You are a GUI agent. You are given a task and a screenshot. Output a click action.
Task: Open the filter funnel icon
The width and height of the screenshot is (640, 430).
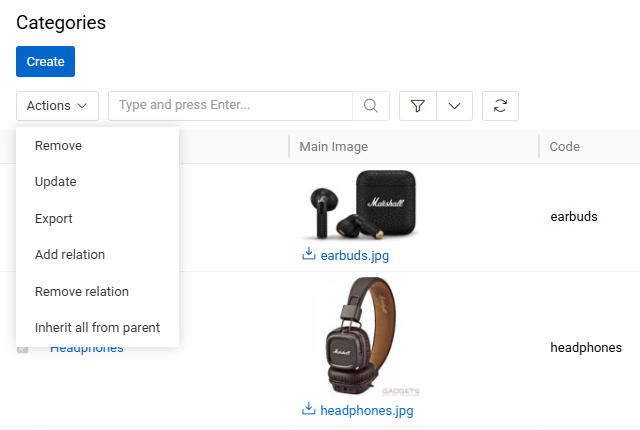418,106
